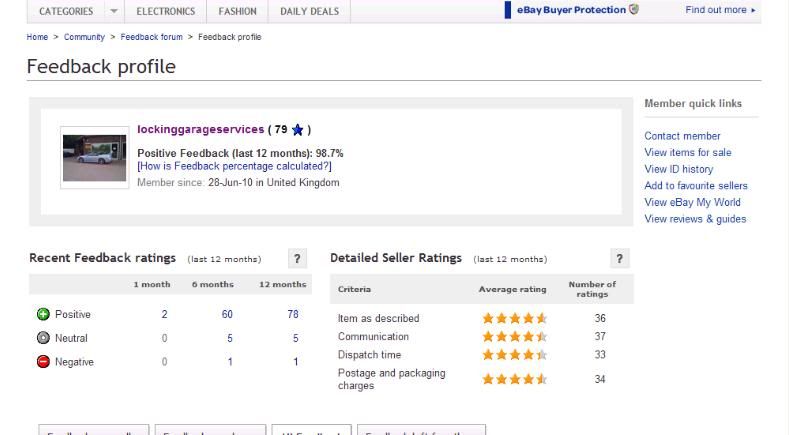The image size is (789, 435).
Task: Click the Contact member link
Action: (x=682, y=136)
